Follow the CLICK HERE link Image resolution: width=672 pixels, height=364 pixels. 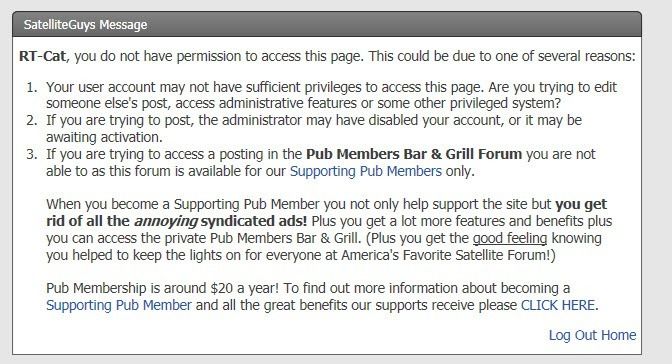coord(558,305)
